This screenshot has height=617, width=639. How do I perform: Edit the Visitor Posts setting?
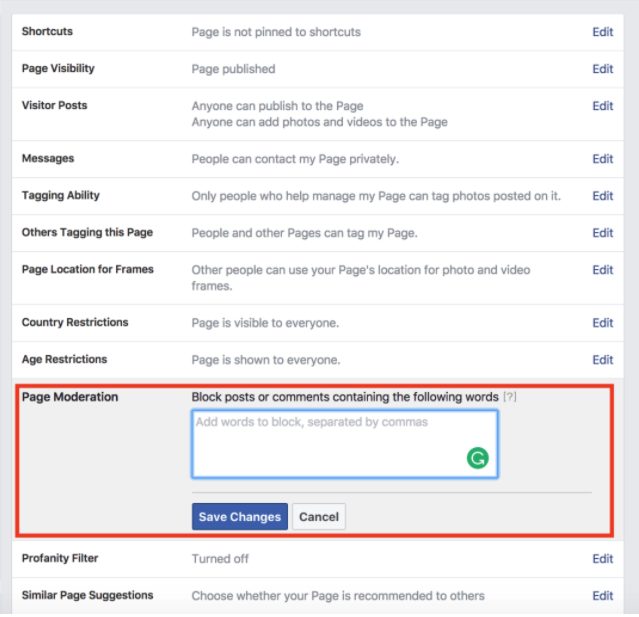(602, 106)
